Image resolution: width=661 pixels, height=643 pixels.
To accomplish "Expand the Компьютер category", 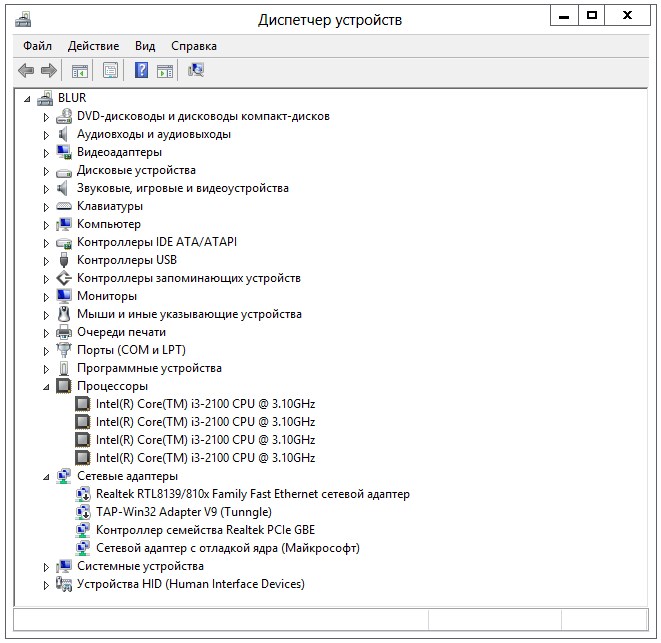I will click(x=46, y=225).
